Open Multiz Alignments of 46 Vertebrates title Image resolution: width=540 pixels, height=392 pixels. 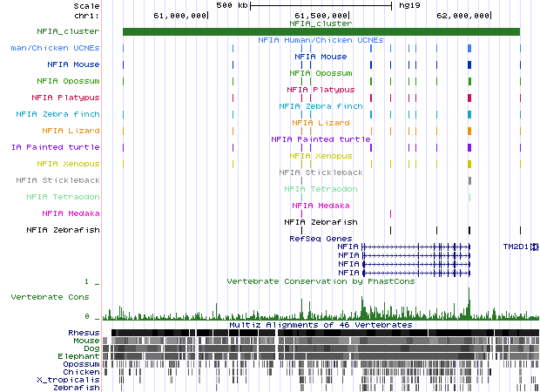pyautogui.click(x=321, y=324)
